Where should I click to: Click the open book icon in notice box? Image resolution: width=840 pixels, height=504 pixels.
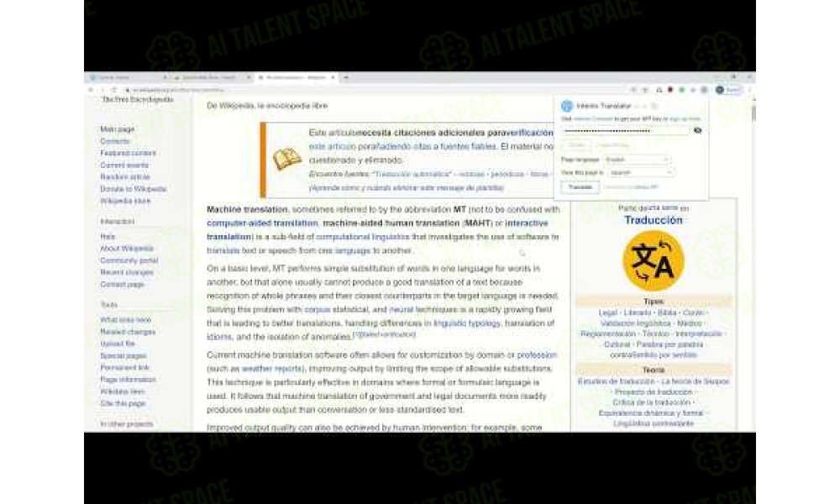click(x=287, y=159)
